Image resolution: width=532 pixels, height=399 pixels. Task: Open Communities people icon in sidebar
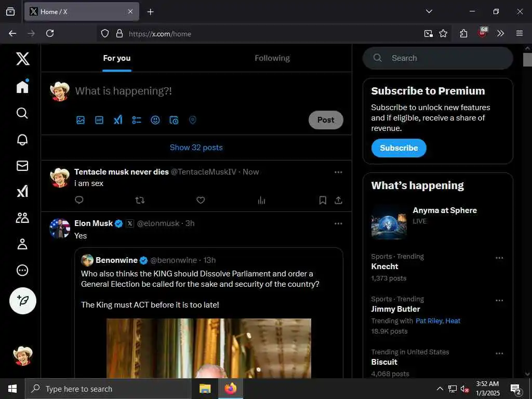click(22, 218)
